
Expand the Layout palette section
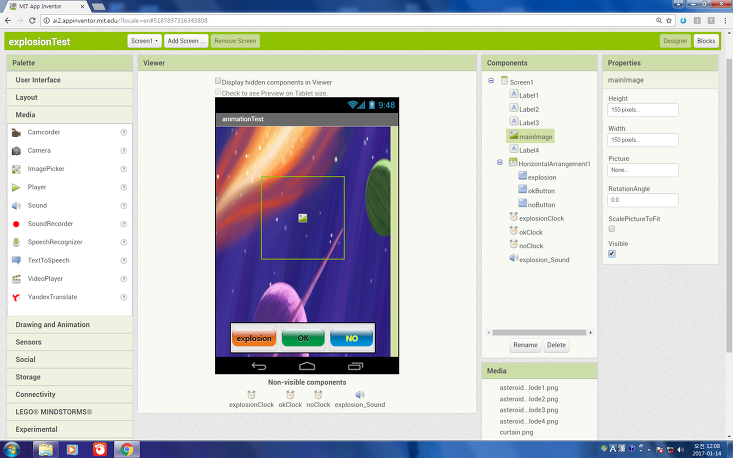pyautogui.click(x=70, y=97)
